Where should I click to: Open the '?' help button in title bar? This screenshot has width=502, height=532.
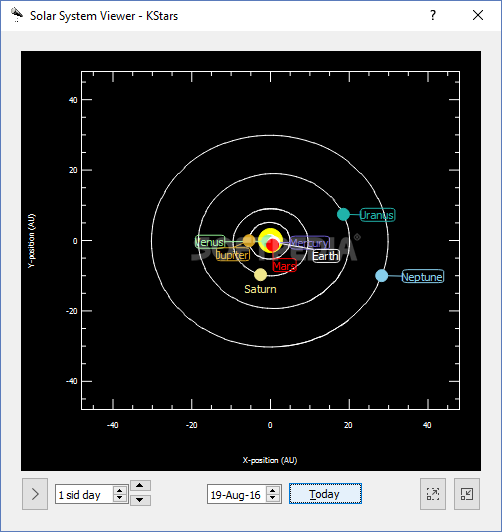click(x=433, y=15)
